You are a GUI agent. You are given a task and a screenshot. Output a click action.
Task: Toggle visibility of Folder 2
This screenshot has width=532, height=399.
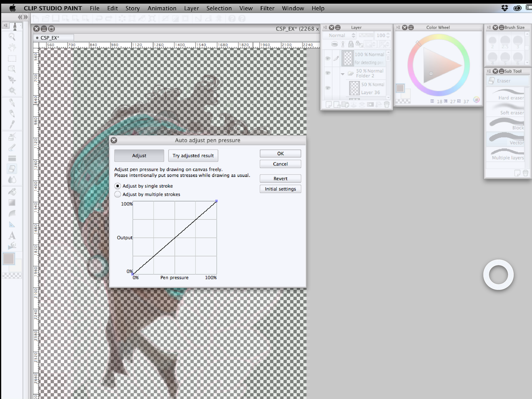pyautogui.click(x=327, y=73)
